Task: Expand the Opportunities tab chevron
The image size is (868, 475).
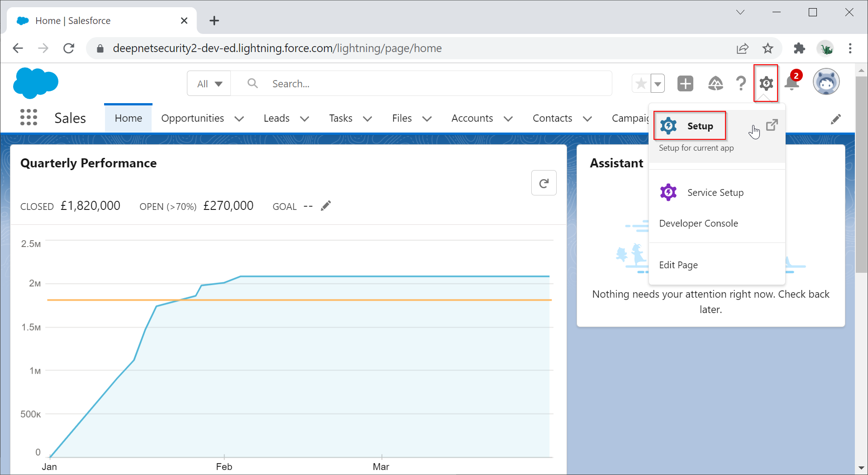Action: pyautogui.click(x=239, y=119)
